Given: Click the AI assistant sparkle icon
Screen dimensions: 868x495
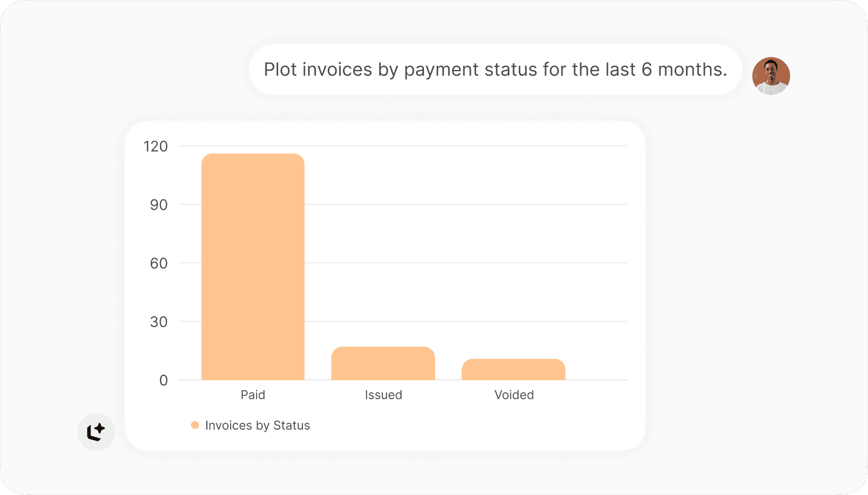Looking at the screenshot, I should tap(96, 432).
